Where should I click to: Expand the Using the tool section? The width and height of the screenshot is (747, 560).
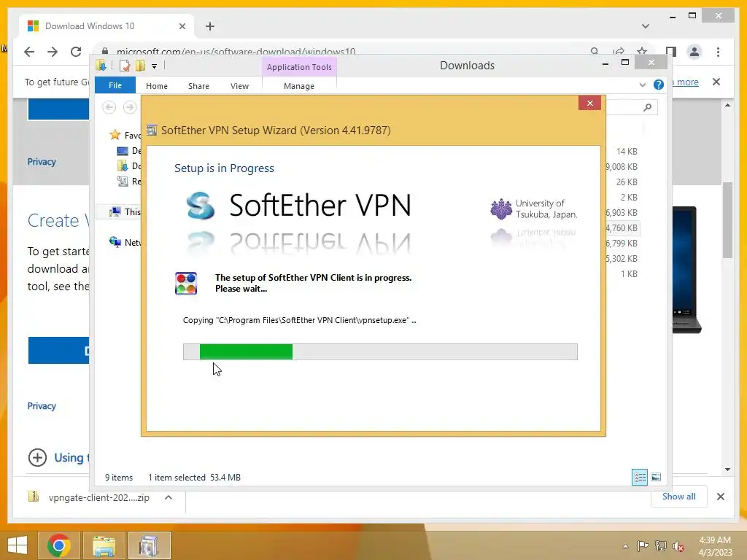(38, 458)
